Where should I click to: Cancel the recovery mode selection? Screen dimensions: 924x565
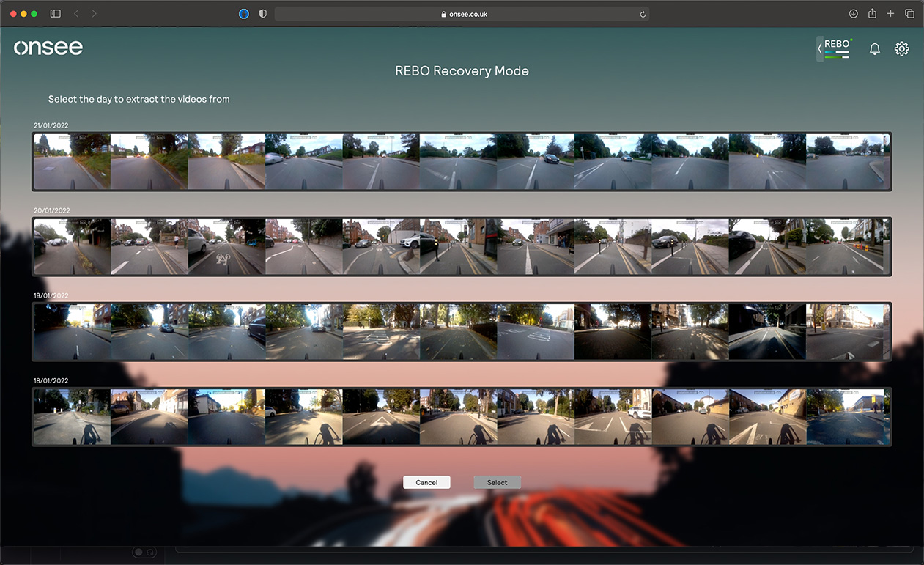(x=426, y=482)
